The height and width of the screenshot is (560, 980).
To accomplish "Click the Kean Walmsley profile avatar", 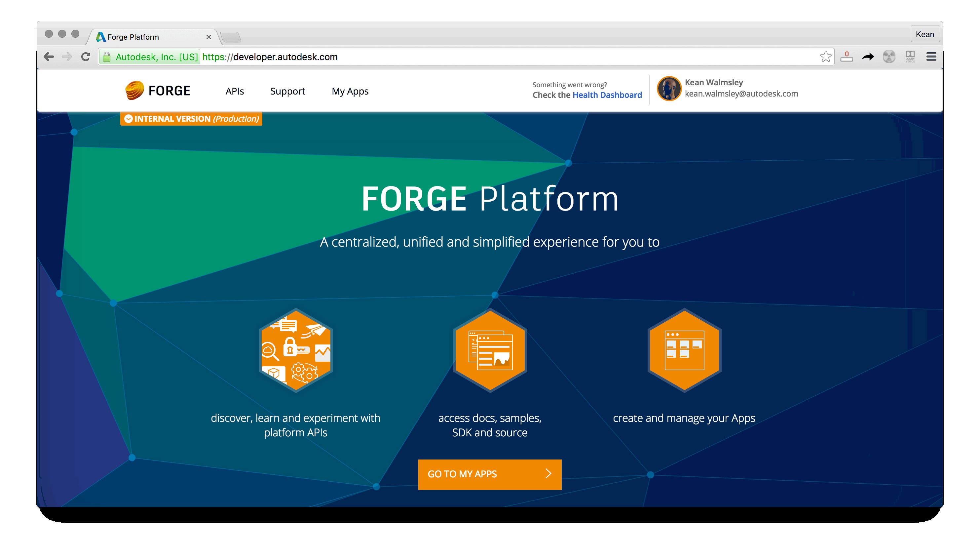I will [669, 89].
